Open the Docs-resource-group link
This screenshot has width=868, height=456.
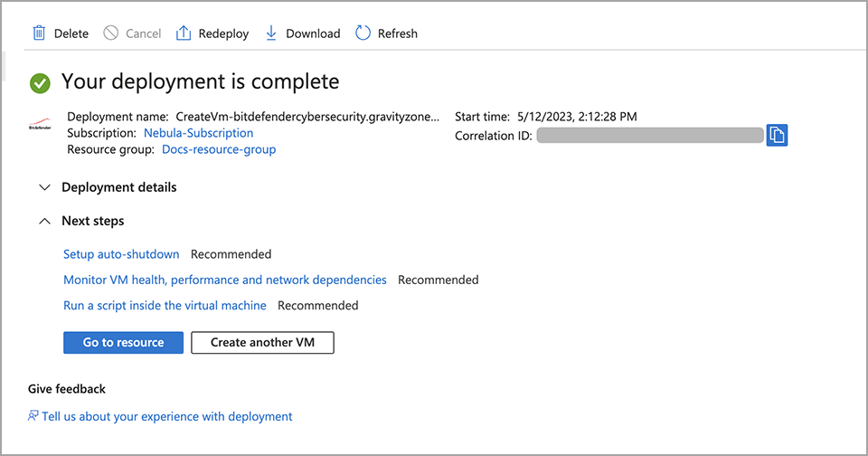coord(219,149)
